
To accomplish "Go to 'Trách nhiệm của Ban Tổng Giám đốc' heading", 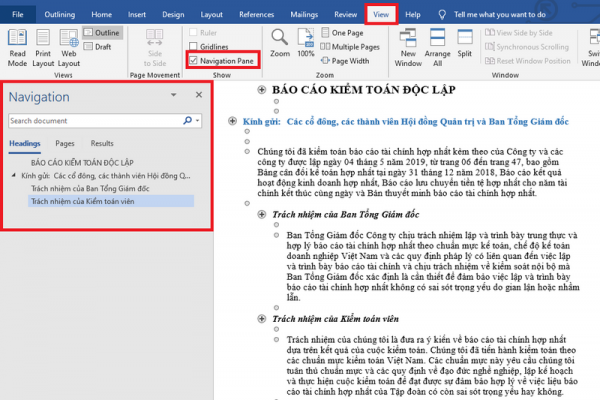I will tap(90, 187).
